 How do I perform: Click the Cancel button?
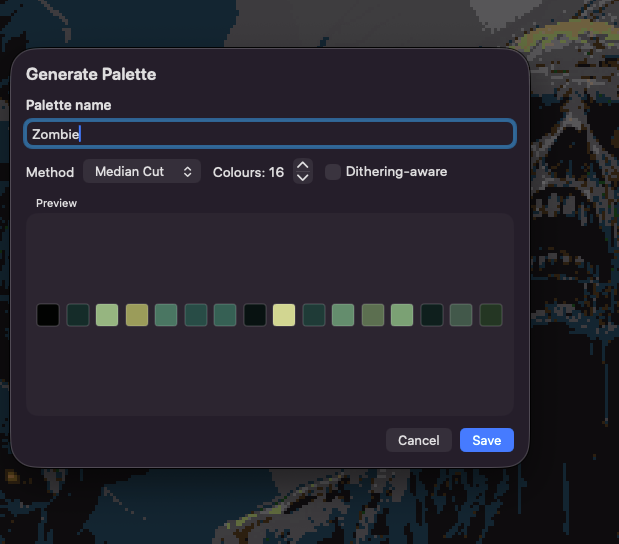point(418,440)
